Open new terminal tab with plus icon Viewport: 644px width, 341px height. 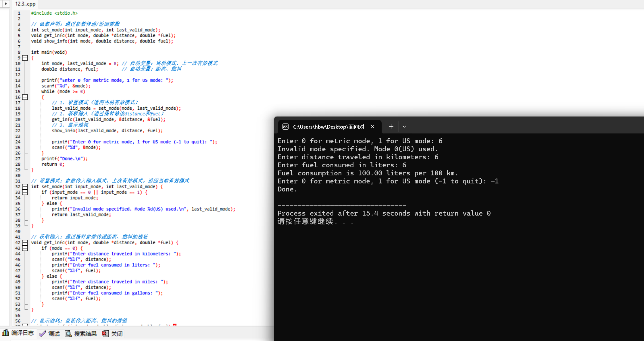[x=391, y=127]
